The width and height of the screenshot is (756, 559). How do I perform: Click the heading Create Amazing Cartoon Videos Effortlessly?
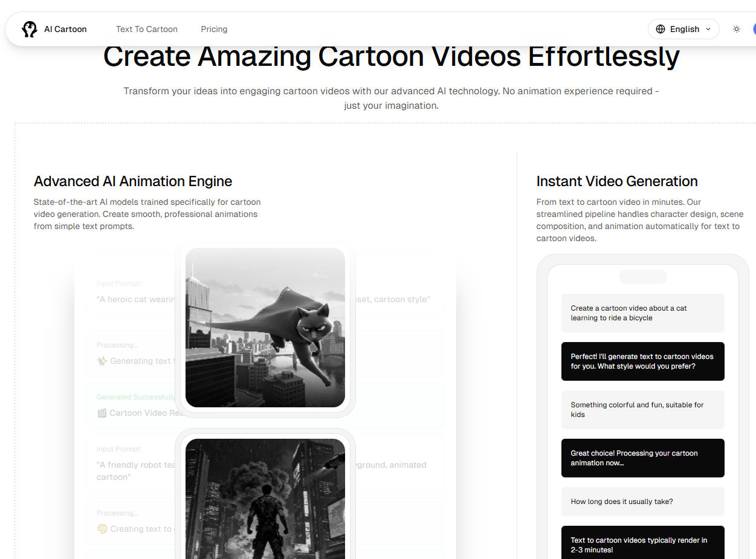391,56
